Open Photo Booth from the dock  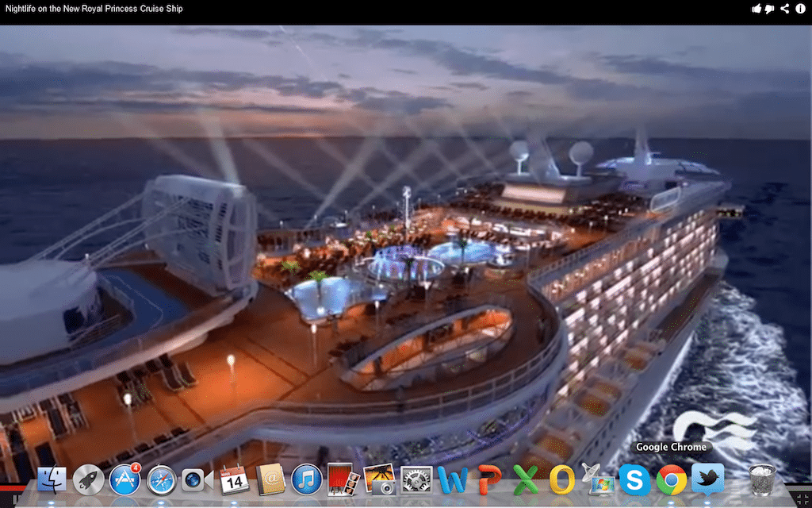tap(343, 479)
